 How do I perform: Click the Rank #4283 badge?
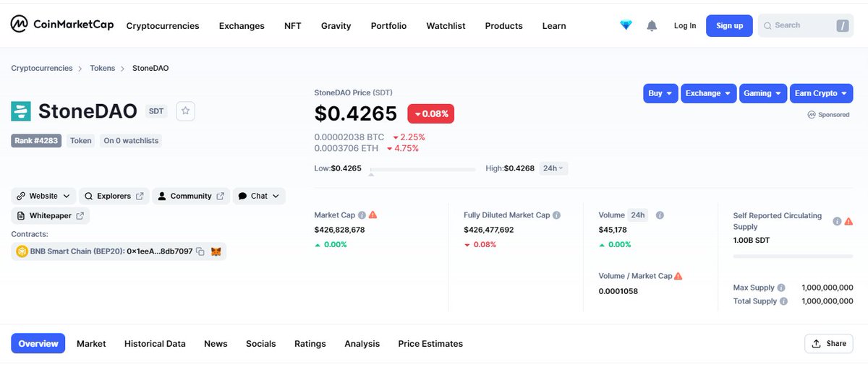tap(36, 141)
